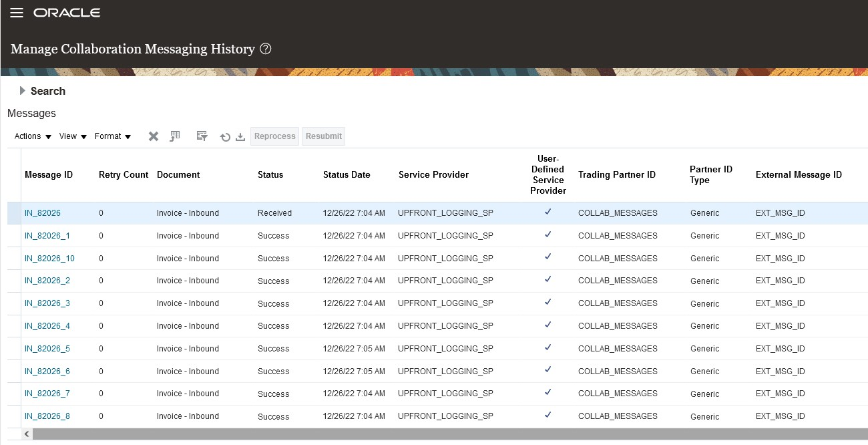Click the Oracle logo
Screen dimensions: 868x445
pos(67,13)
